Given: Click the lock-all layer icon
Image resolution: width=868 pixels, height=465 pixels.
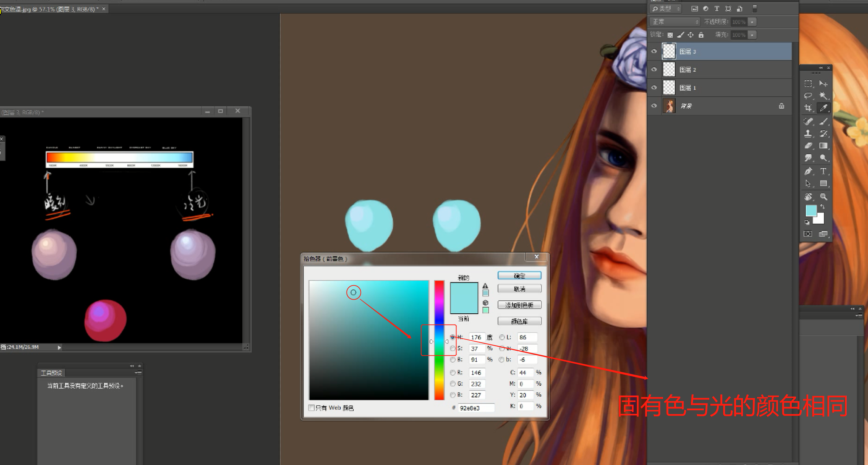Looking at the screenshot, I should 701,35.
